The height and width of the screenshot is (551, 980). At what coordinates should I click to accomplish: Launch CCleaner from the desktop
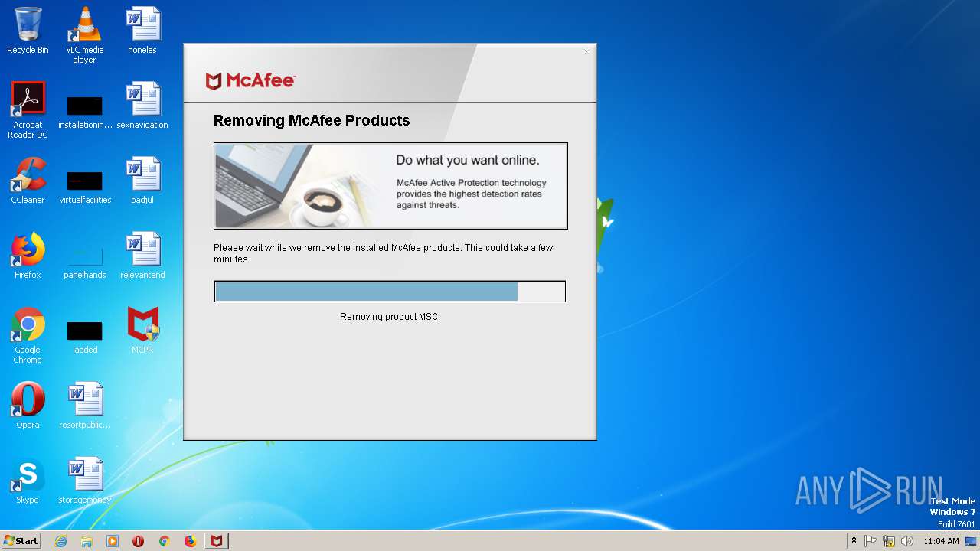click(28, 181)
